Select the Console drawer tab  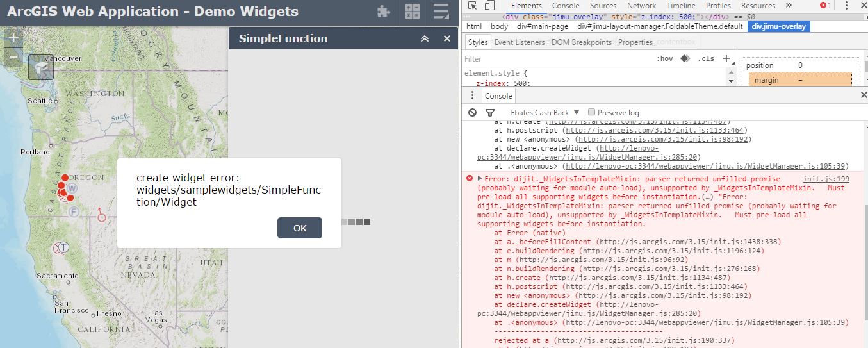(498, 95)
